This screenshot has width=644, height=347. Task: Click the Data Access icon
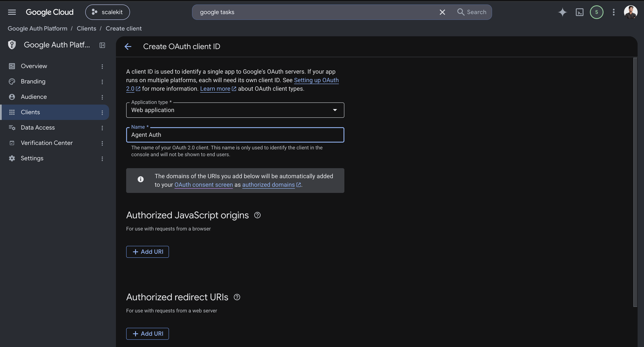pyautogui.click(x=12, y=128)
